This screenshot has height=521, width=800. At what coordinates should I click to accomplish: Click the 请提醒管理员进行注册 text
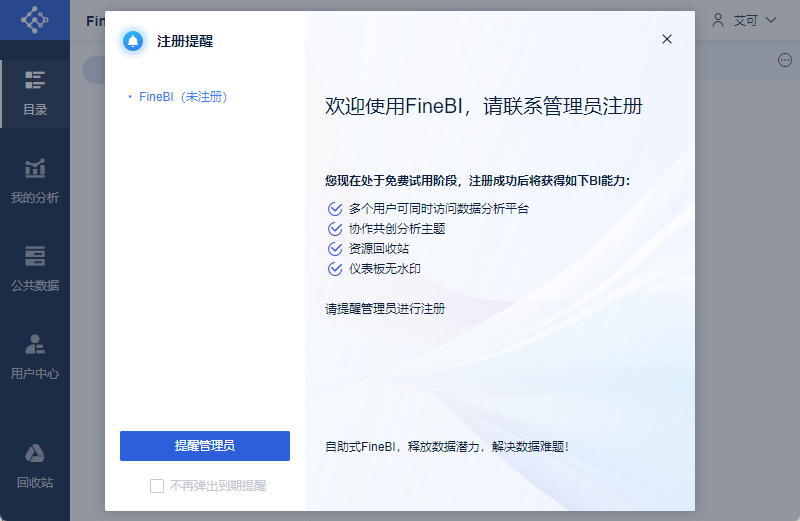pos(385,309)
